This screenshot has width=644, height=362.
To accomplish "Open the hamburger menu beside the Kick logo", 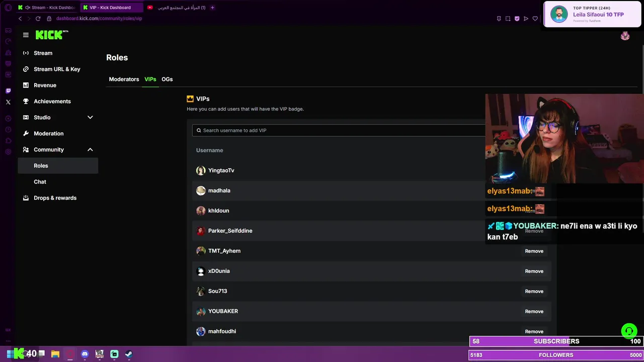I will point(26,35).
